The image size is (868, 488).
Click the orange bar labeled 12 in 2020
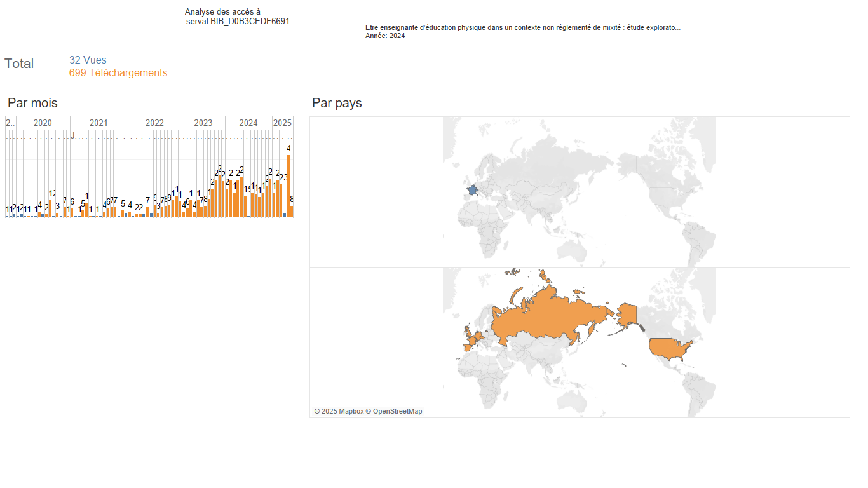pos(50,208)
